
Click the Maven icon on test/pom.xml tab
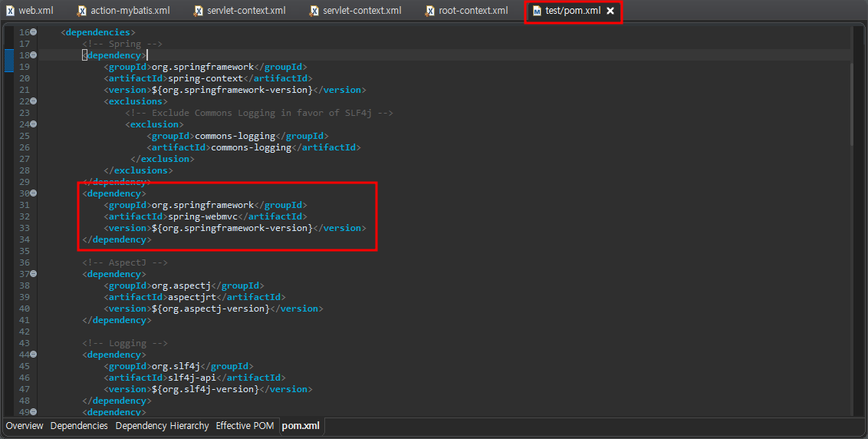537,11
